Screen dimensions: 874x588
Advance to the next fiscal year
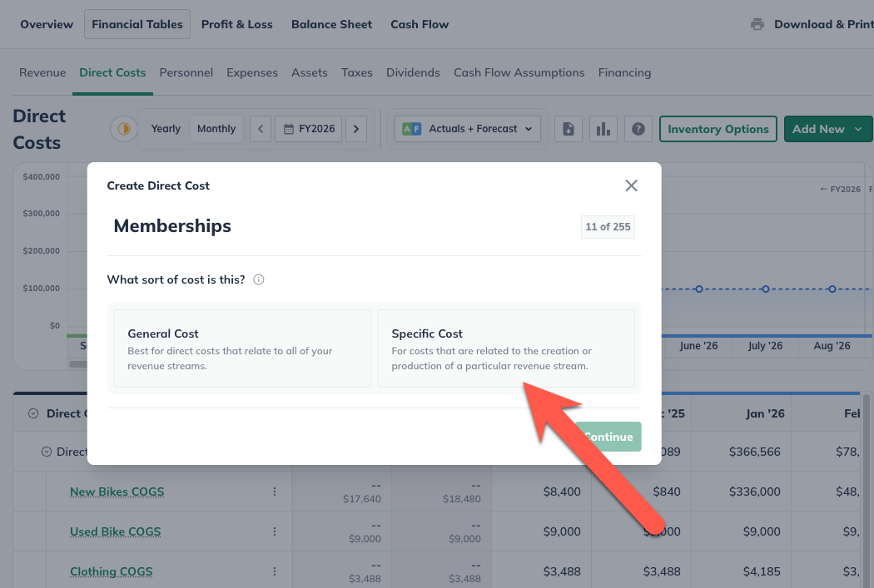355,129
